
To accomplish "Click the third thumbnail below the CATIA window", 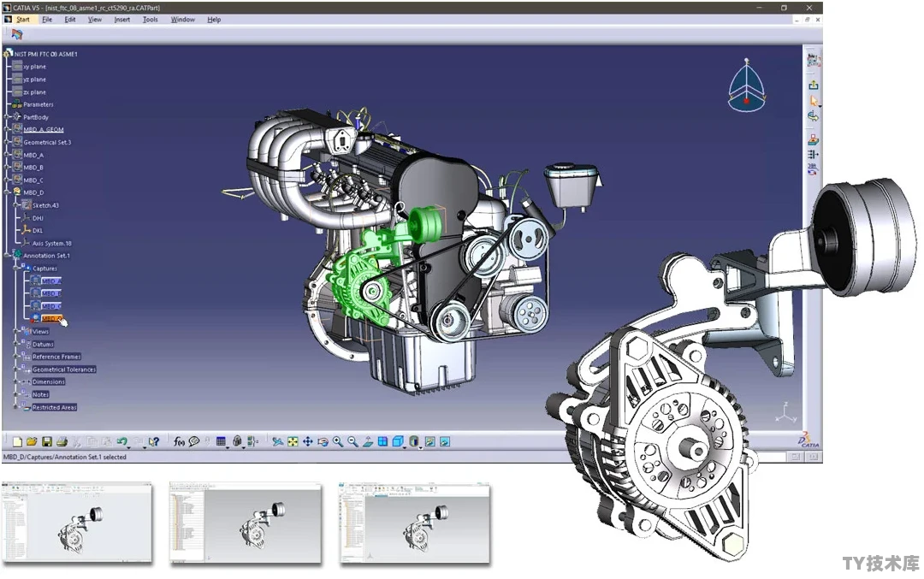I will pyautogui.click(x=414, y=523).
